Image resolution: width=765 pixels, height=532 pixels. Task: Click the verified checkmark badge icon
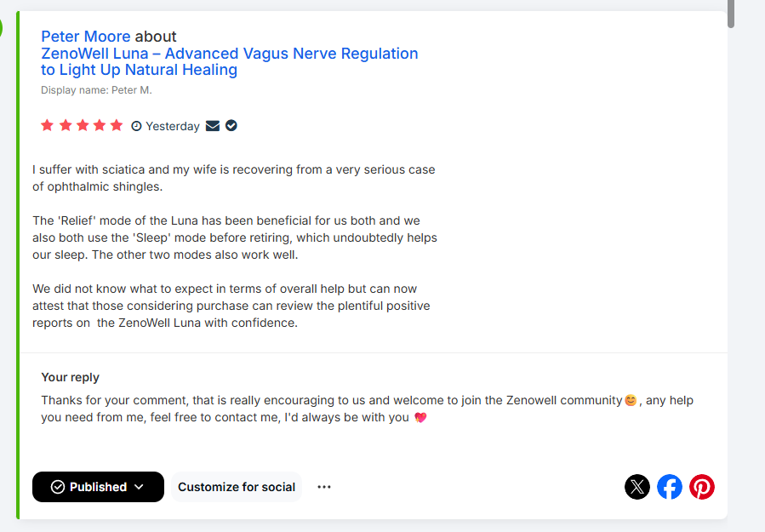[231, 126]
